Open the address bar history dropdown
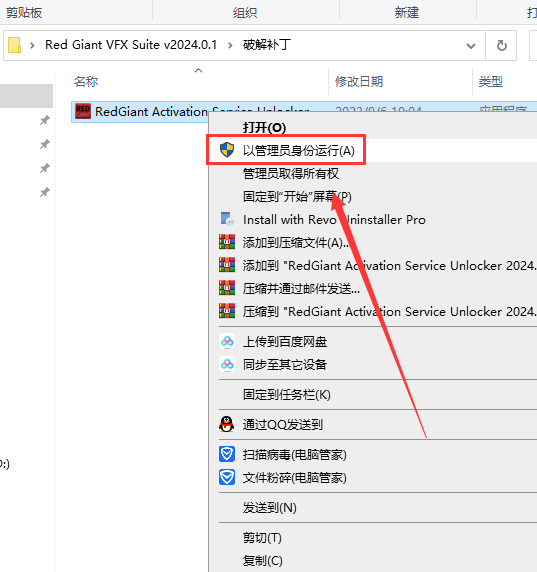Image resolution: width=537 pixels, height=572 pixels. 471,46
